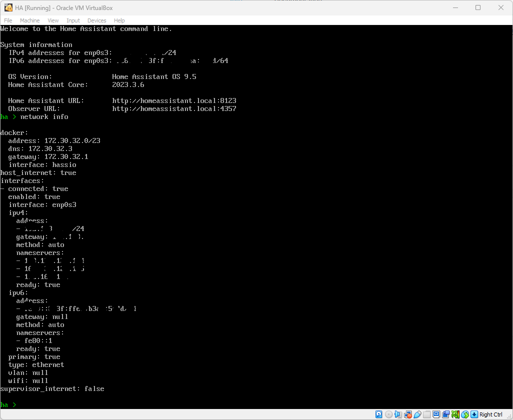Click the Right Ctrl host key indicator

[490, 414]
